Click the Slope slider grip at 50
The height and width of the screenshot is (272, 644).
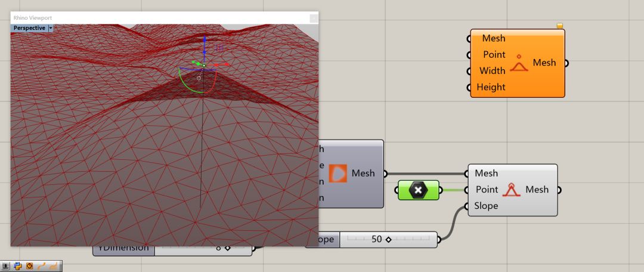[388, 239]
